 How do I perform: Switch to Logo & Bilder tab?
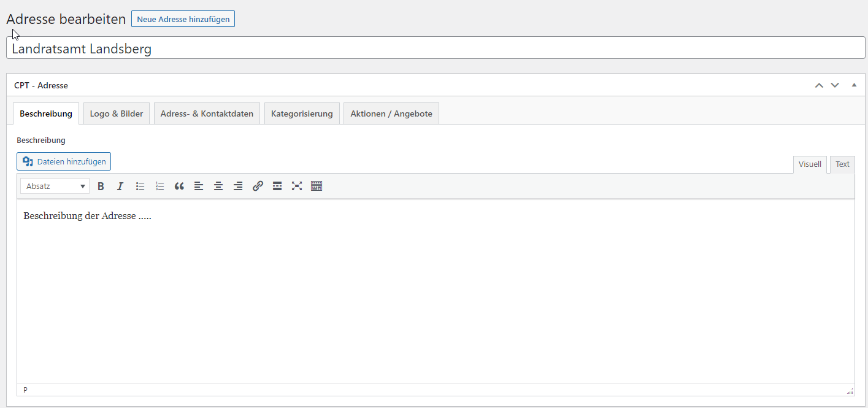[117, 114]
